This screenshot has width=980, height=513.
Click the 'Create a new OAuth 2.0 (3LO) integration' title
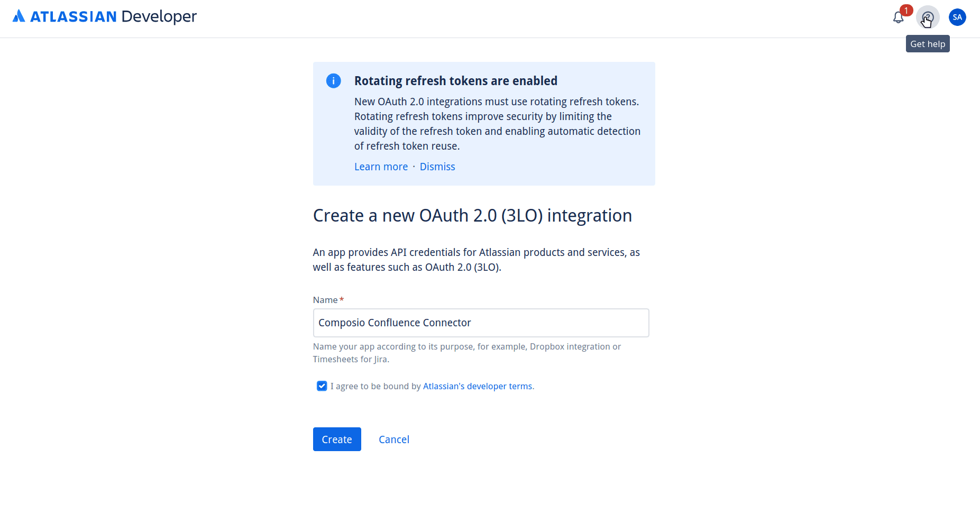coord(472,216)
